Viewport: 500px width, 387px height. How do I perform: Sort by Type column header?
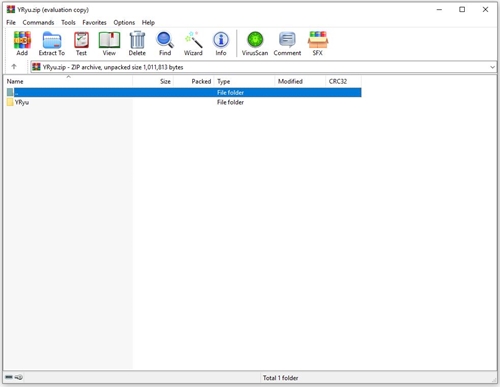(x=244, y=81)
